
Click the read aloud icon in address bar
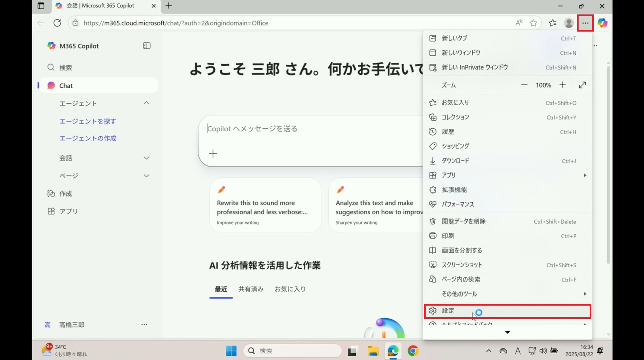point(519,23)
